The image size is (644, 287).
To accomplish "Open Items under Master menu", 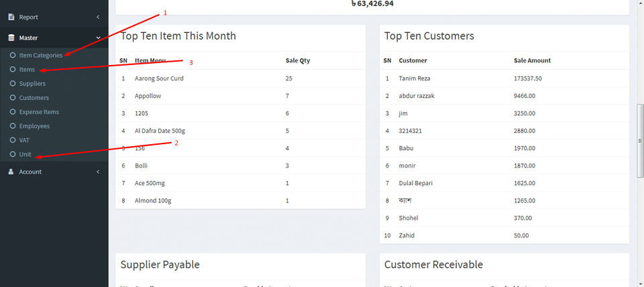I will pos(27,70).
